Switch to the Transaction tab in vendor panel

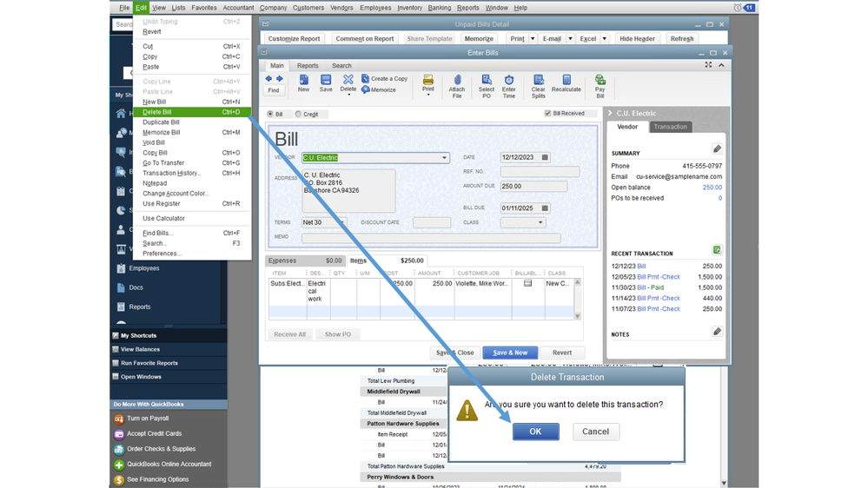coord(670,127)
